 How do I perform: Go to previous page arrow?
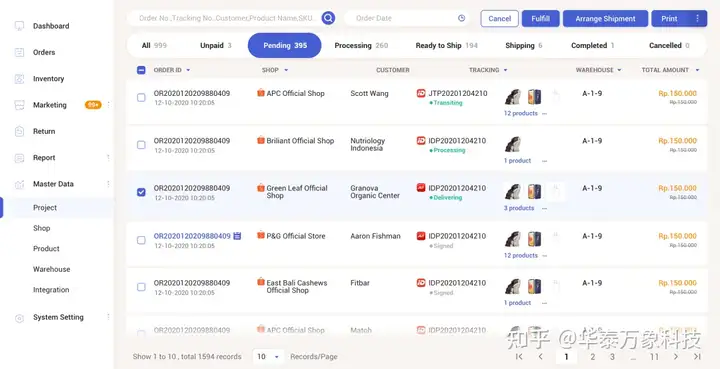tap(541, 357)
